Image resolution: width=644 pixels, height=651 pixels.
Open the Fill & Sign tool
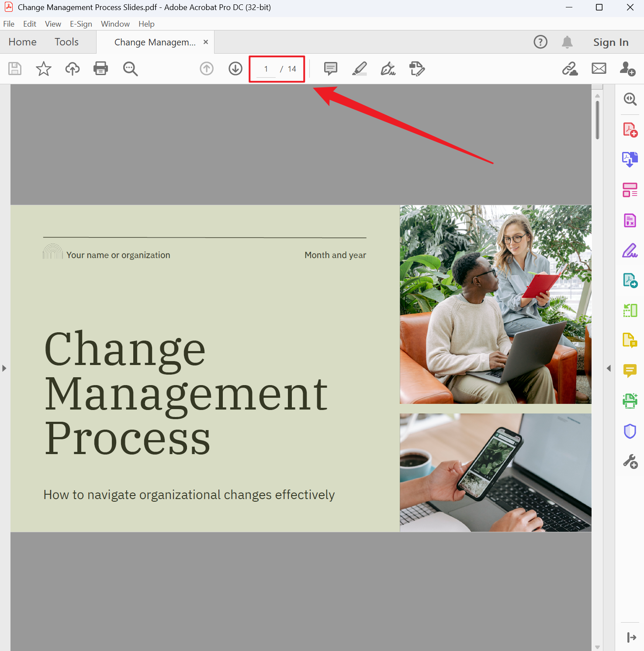pos(388,69)
